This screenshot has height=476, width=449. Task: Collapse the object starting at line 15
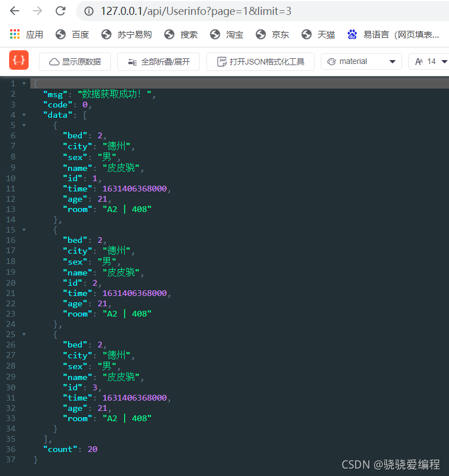(x=24, y=230)
